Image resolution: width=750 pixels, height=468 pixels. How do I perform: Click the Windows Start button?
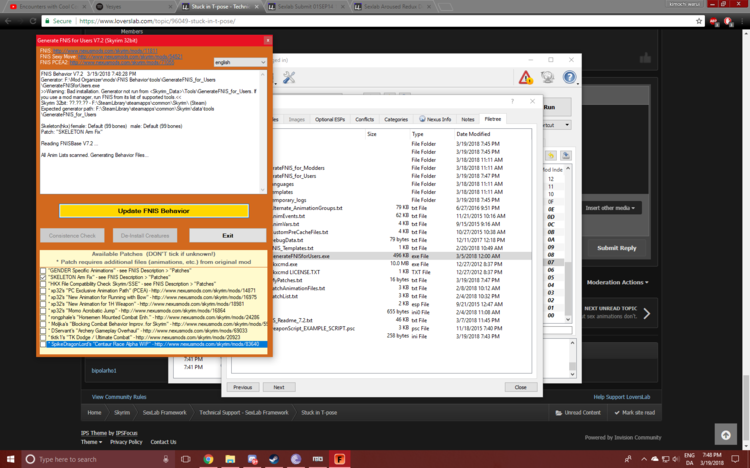[x=11, y=459]
